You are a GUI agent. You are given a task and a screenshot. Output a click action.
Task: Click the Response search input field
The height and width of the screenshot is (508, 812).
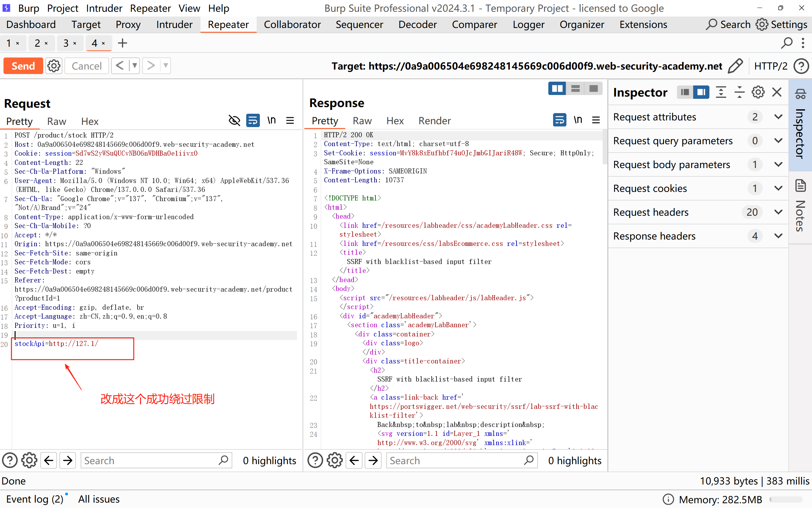tap(454, 460)
